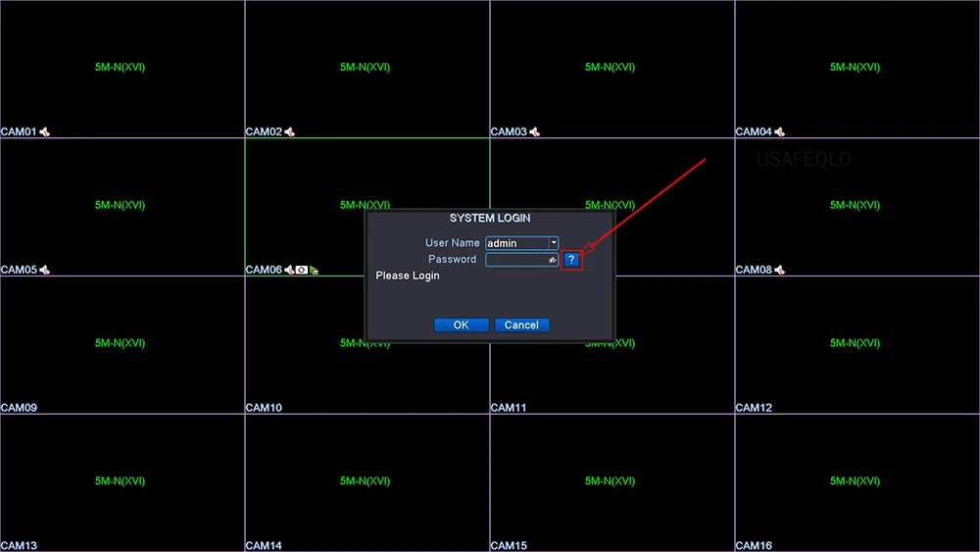980x552 pixels.
Task: Click the admin text in User Name field
Action: [x=502, y=243]
